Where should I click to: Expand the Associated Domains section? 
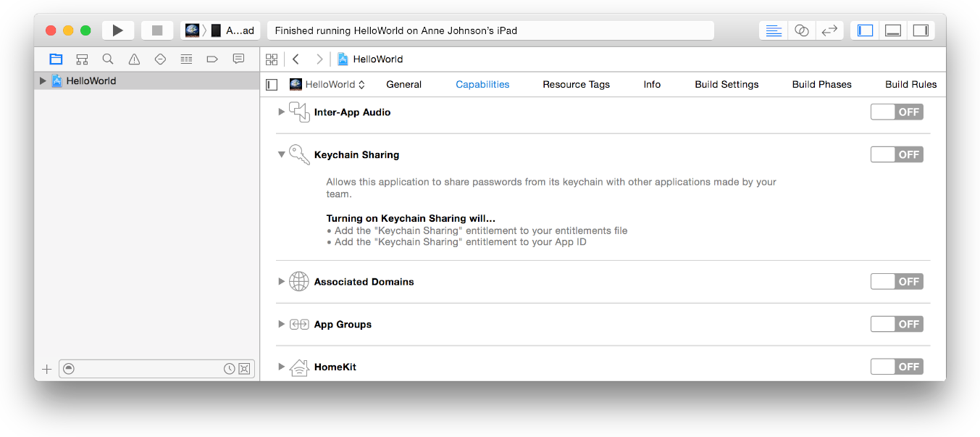click(282, 281)
